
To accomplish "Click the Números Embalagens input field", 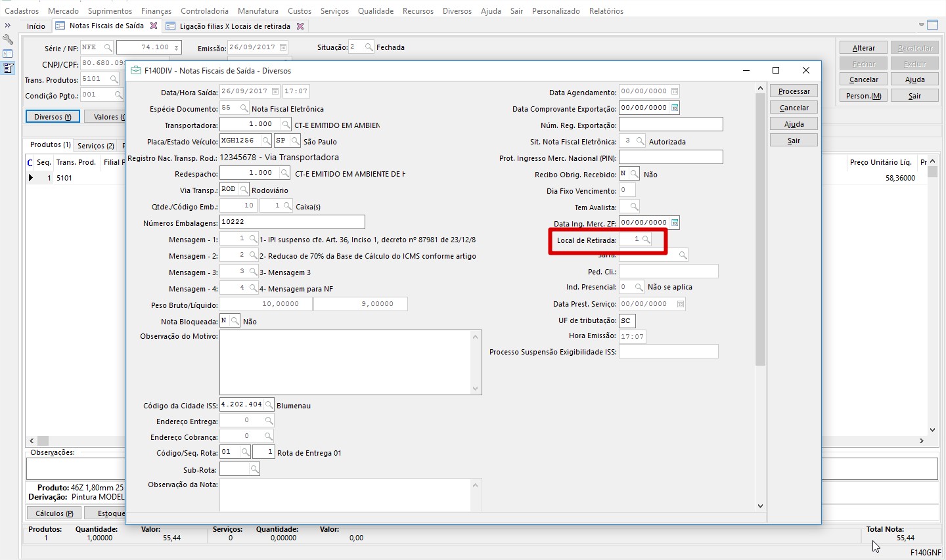I will click(x=292, y=223).
